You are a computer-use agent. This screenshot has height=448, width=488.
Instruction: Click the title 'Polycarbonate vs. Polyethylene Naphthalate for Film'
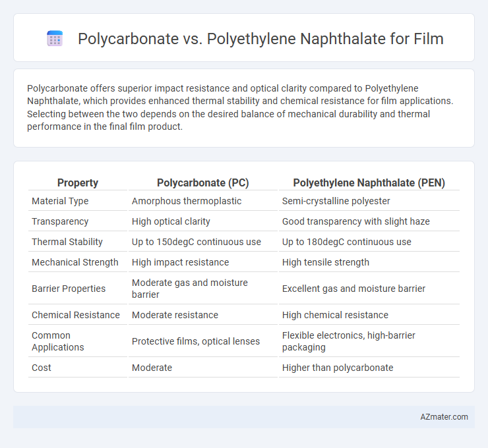[260, 39]
